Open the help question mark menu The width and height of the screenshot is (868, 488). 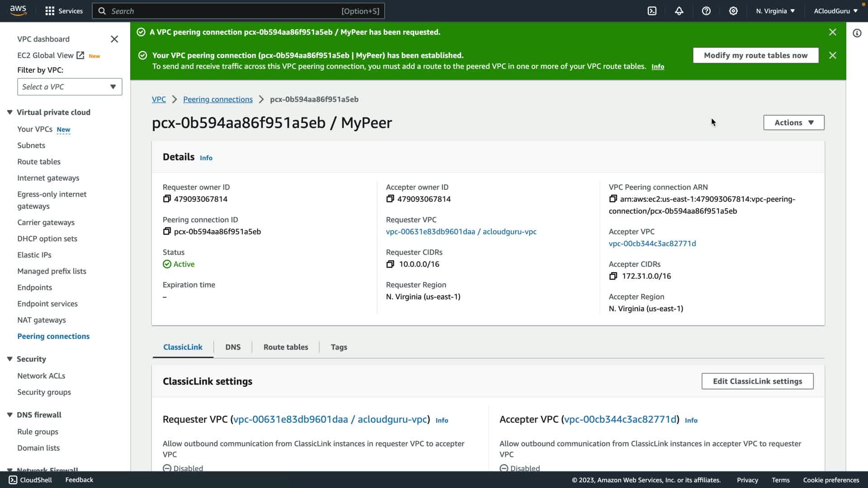[706, 11]
